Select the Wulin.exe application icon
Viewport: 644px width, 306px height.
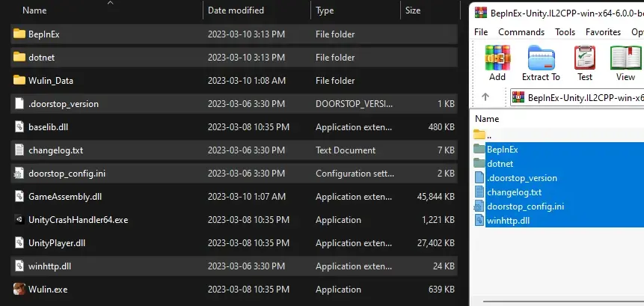(19, 289)
